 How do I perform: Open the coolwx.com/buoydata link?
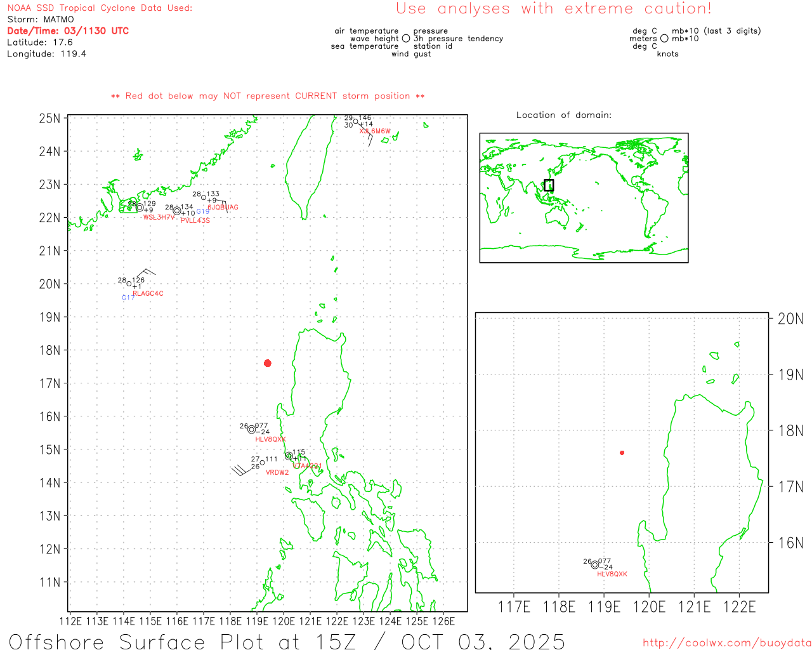[726, 643]
